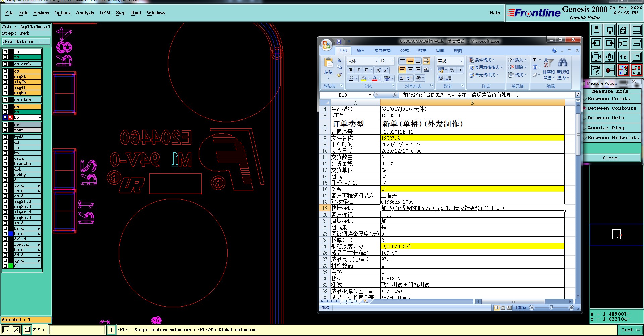
Task: Toggle the checkbox for layer sig2t
Action: [x=5, y=77]
